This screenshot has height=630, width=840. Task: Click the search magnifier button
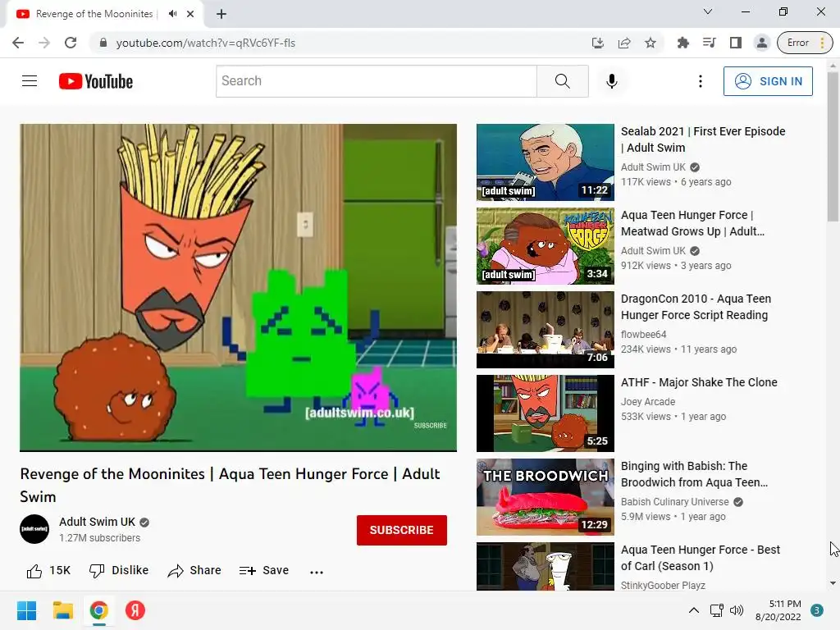563,81
